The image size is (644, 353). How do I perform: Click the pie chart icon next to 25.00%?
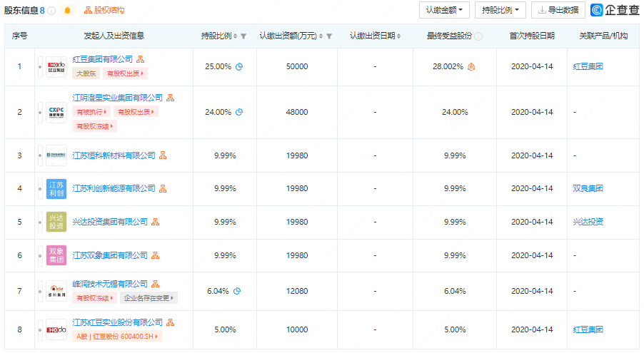(240, 67)
